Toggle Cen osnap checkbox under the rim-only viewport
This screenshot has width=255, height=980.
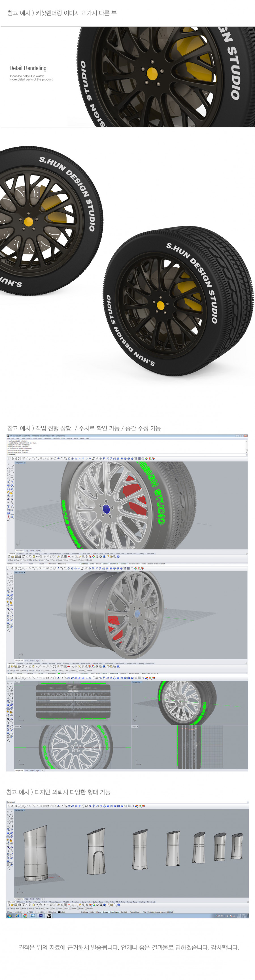(x=34, y=670)
